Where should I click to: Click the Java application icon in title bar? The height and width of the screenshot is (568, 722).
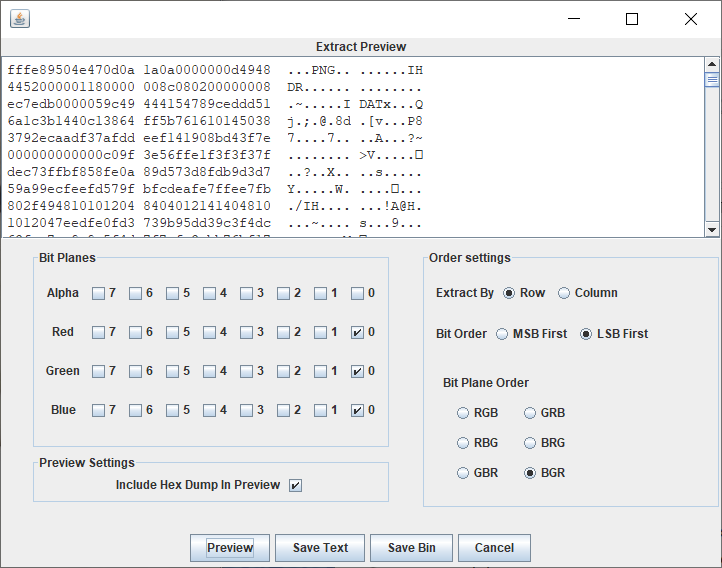coord(20,19)
